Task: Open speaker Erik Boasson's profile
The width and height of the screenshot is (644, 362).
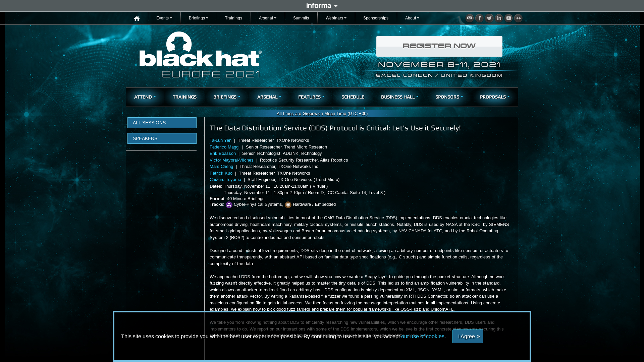Action: pyautogui.click(x=223, y=154)
